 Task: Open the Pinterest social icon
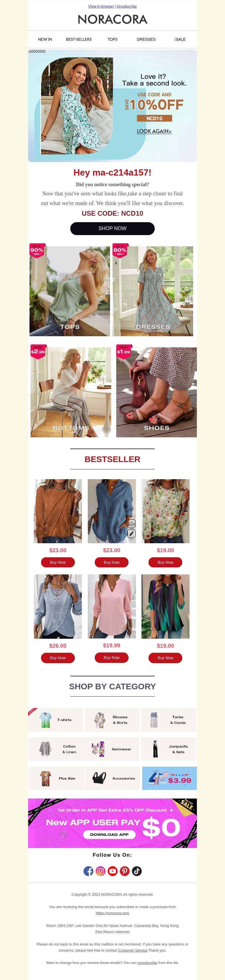[125, 871]
